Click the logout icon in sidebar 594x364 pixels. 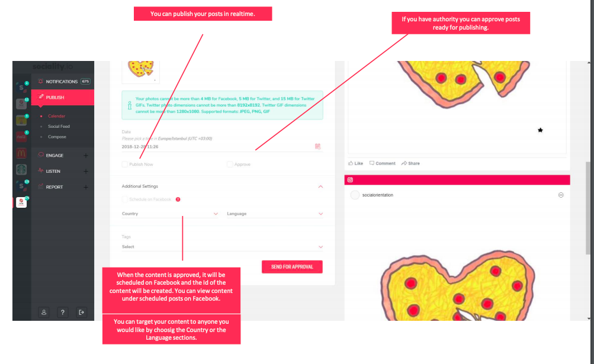(81, 312)
